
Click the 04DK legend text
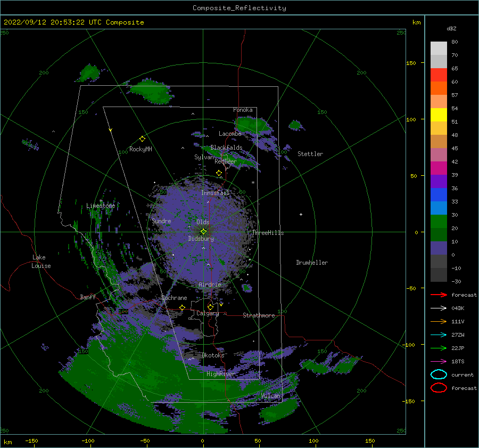click(458, 308)
